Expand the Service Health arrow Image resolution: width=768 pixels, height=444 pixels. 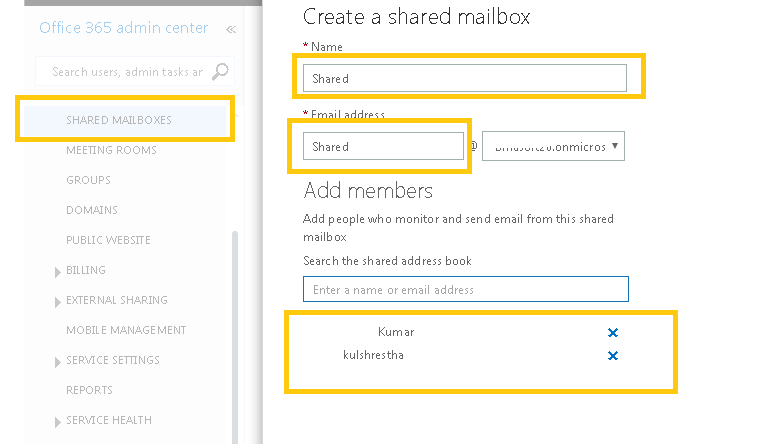pyautogui.click(x=57, y=421)
